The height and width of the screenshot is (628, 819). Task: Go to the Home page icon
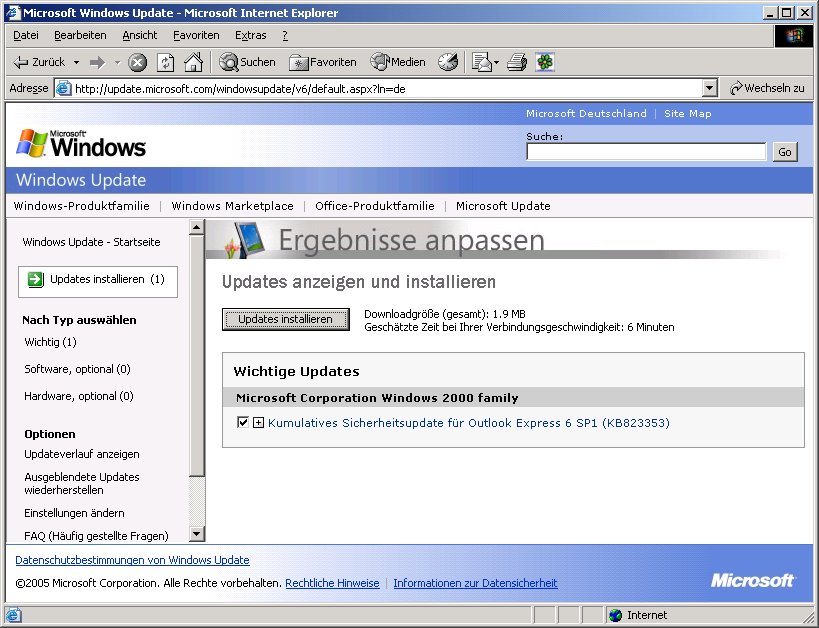[x=193, y=62]
